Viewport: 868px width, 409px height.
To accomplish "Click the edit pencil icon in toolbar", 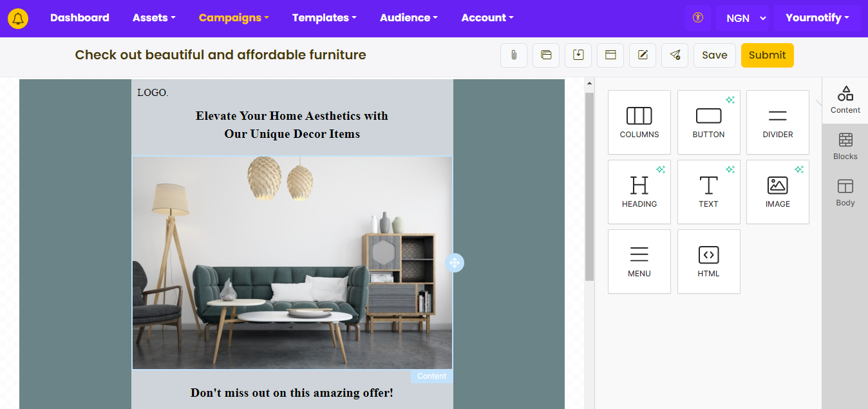I will click(643, 55).
